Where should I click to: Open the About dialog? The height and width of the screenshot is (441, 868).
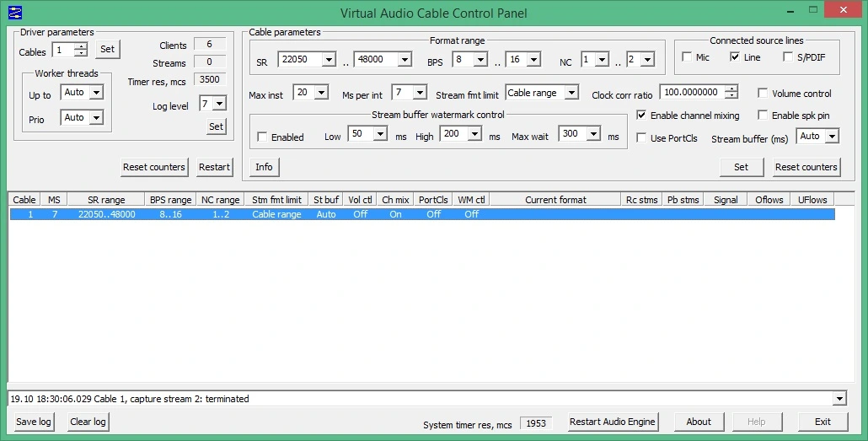tap(699, 422)
